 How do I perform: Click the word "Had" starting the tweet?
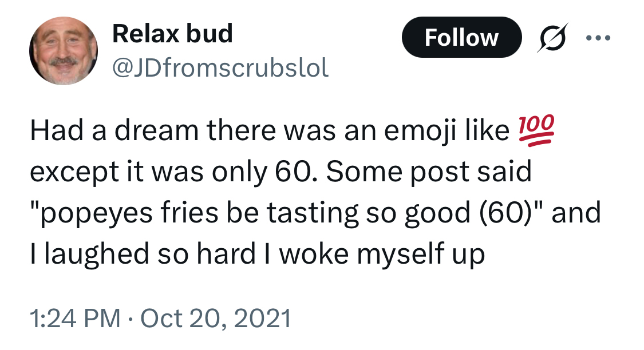click(50, 131)
